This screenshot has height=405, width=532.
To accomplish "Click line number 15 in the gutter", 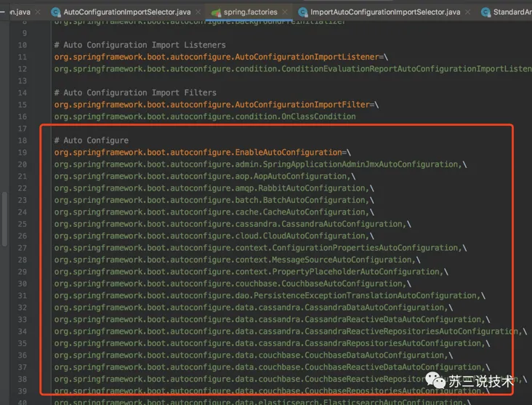I will coord(23,105).
